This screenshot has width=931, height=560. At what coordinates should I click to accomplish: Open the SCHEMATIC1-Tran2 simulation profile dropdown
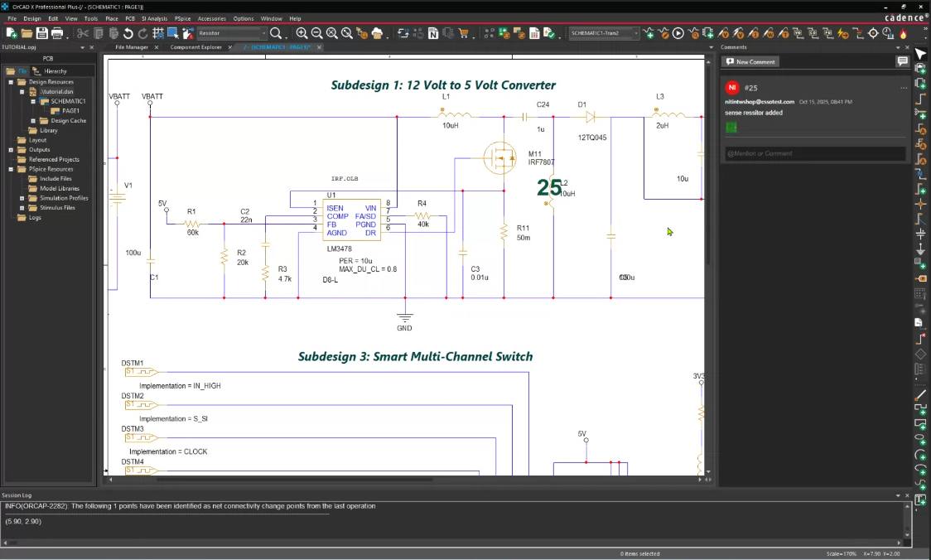pos(636,33)
